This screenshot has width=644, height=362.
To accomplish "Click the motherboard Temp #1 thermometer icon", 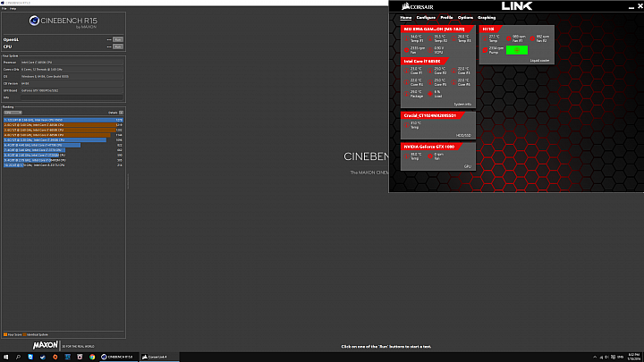I will click(x=407, y=38).
